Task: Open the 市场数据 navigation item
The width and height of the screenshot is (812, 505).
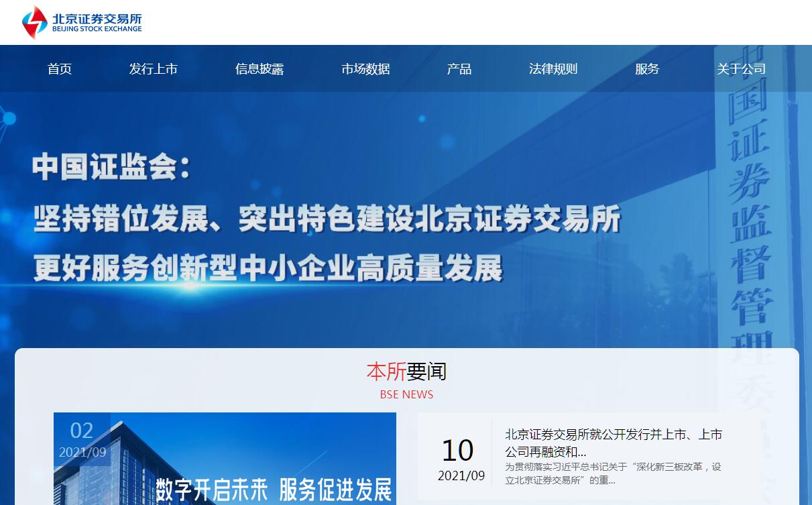Action: (x=365, y=69)
